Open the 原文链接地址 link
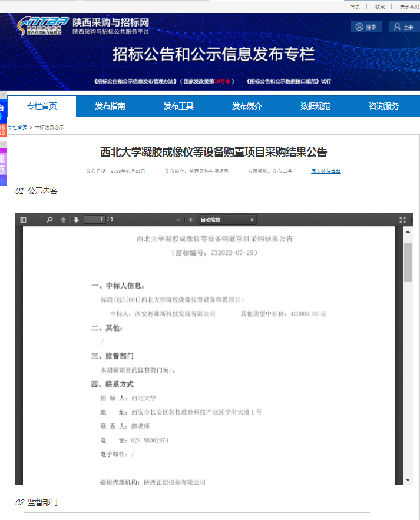The width and height of the screenshot is (420, 520). pyautogui.click(x=326, y=171)
